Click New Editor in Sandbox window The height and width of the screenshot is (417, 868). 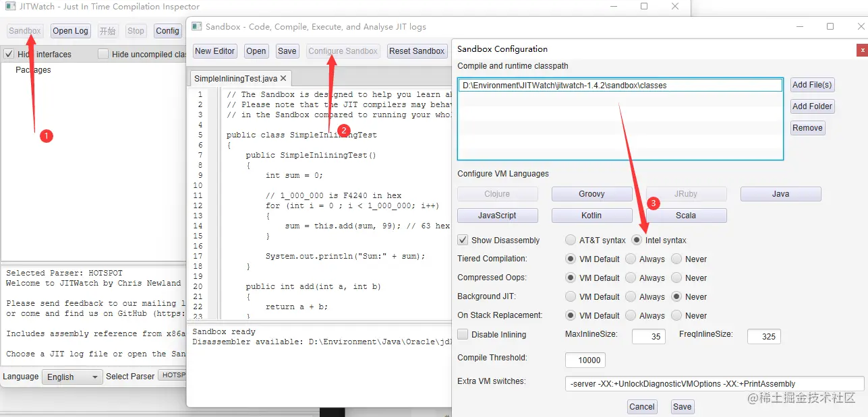(x=215, y=51)
